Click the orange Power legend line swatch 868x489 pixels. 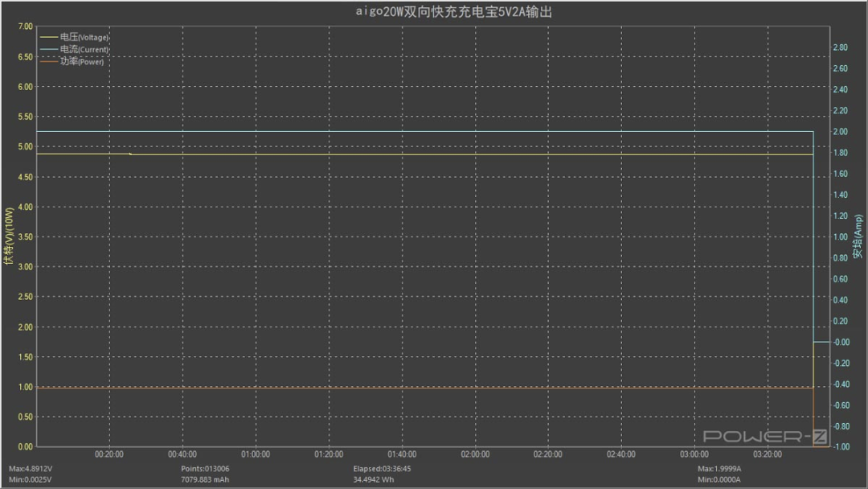[x=49, y=61]
